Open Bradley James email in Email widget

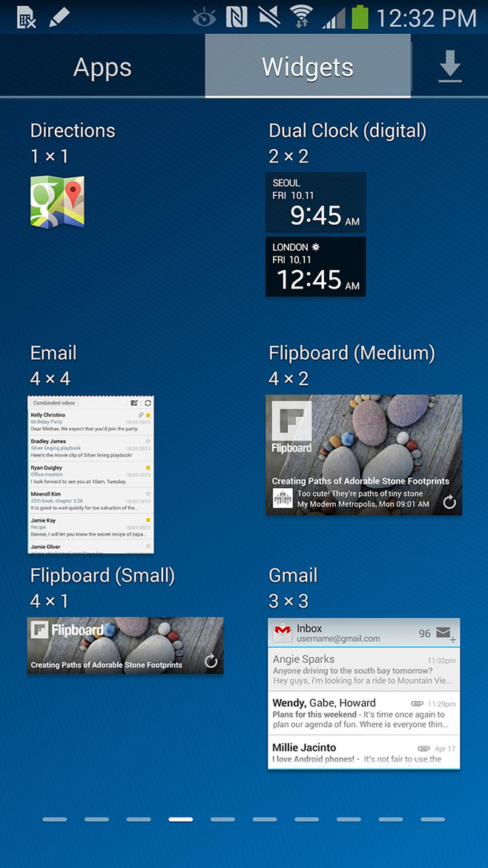click(90, 448)
